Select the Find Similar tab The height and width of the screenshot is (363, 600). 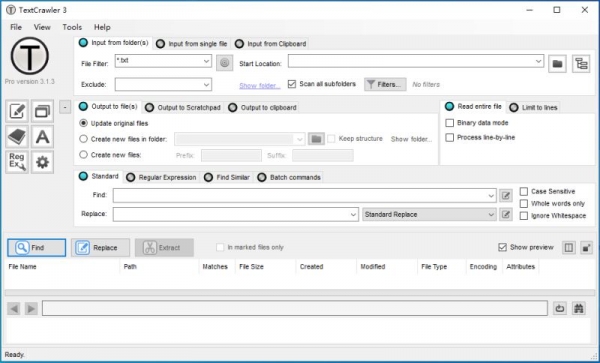pos(227,177)
